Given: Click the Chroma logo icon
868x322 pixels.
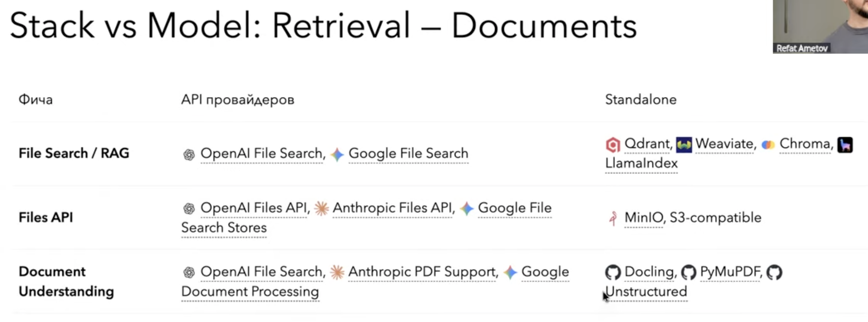Looking at the screenshot, I should (x=768, y=145).
